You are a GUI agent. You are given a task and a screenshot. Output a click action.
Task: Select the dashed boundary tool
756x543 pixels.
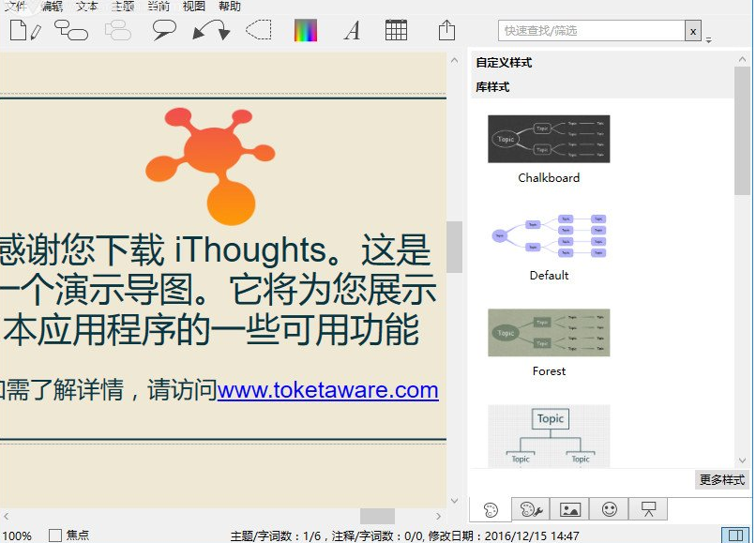pyautogui.click(x=259, y=30)
